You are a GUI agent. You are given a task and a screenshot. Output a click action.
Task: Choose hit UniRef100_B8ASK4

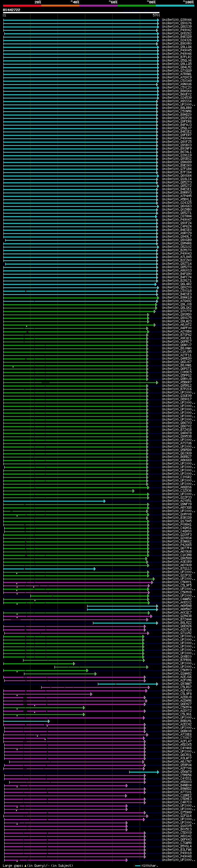pyautogui.click(x=176, y=91)
